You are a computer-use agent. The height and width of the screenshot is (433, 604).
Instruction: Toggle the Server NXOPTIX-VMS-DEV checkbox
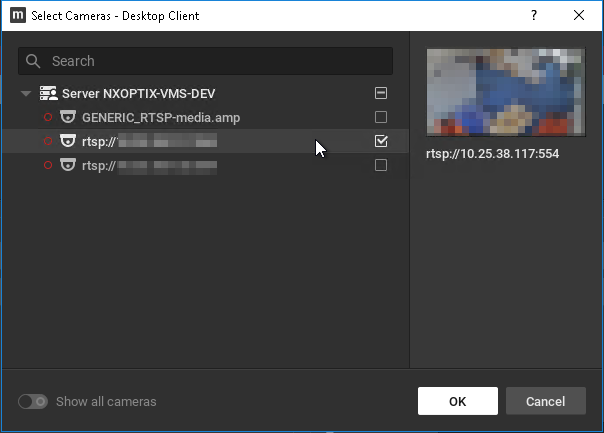(380, 93)
